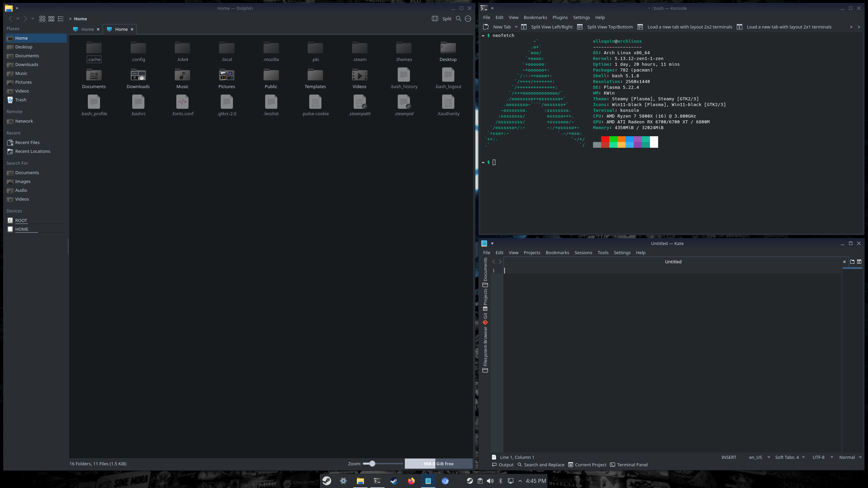Open the Sessions menu in Kate
Screen dimensions: 868x488
click(x=583, y=252)
